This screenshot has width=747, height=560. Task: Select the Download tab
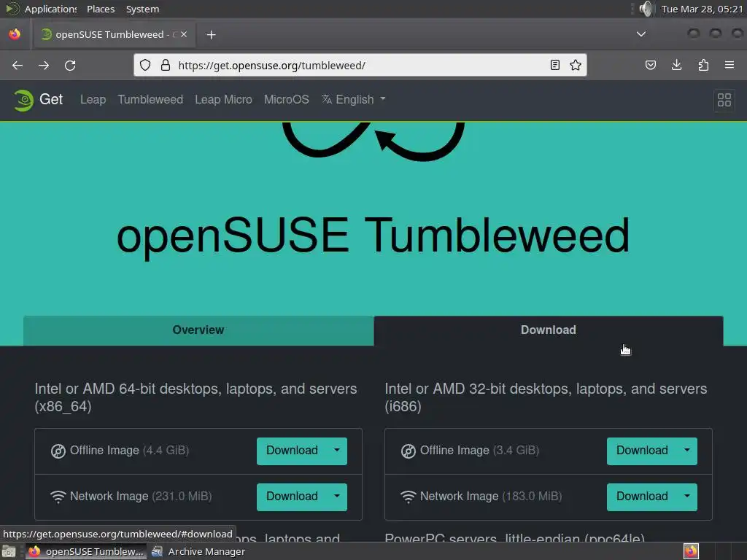coord(549,330)
